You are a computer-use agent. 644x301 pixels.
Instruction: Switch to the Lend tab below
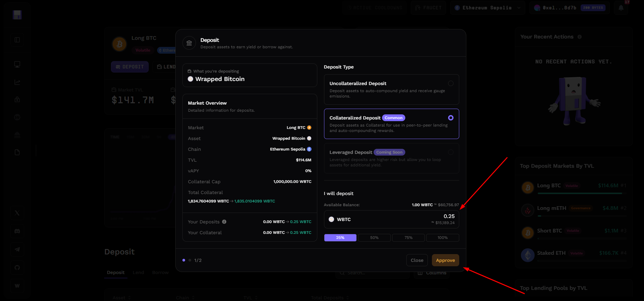click(x=138, y=273)
